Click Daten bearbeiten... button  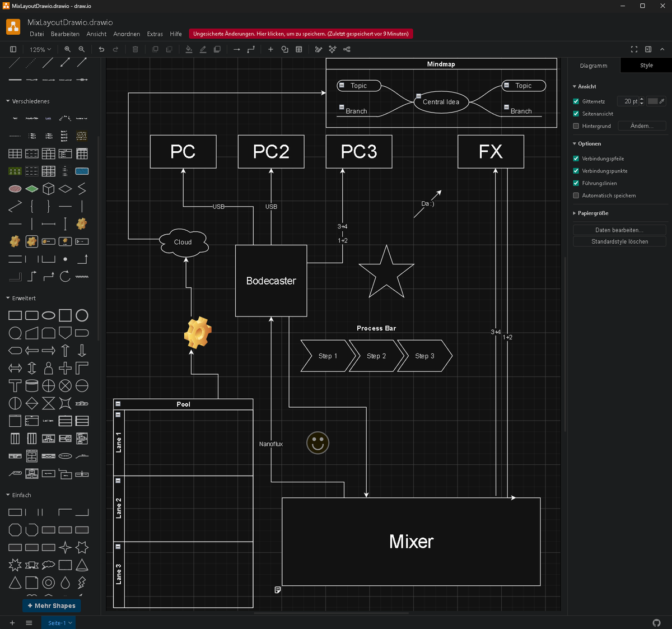(619, 230)
